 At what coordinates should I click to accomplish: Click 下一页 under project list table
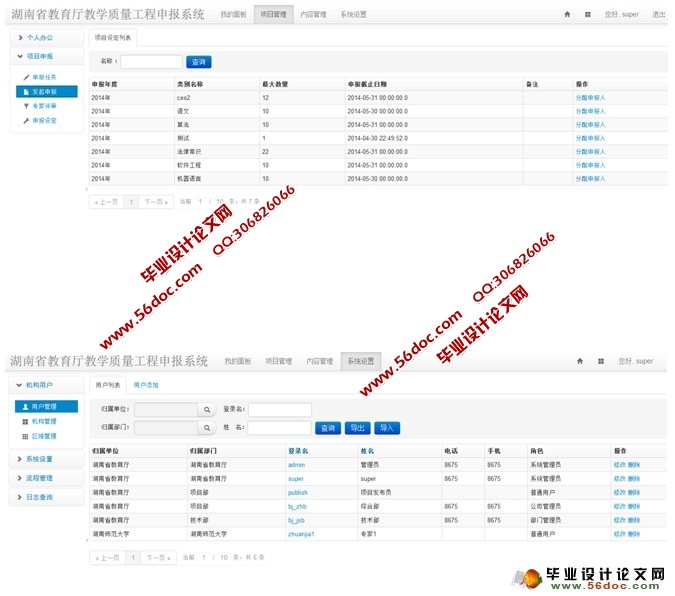156,202
